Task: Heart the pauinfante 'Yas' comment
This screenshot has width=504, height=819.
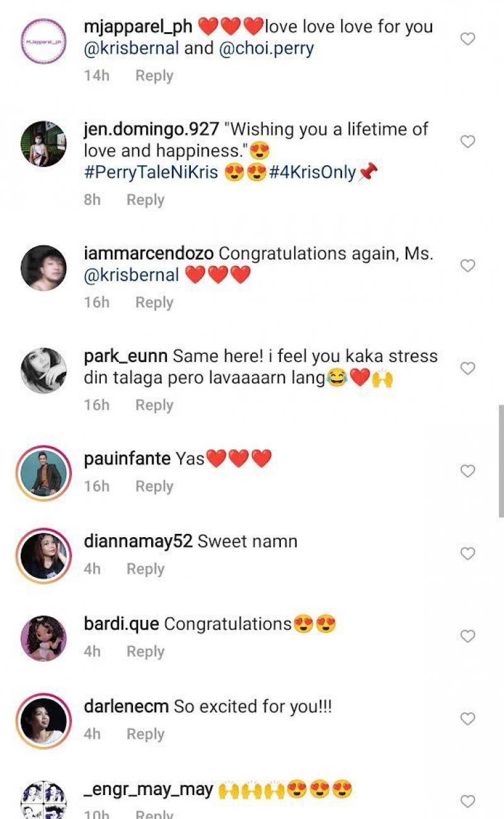Action: coord(467,471)
